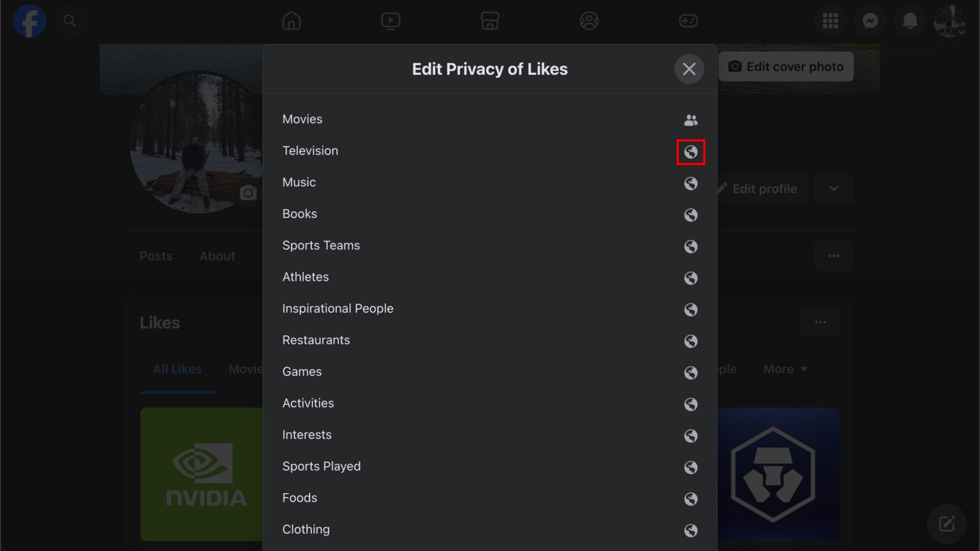Change audience for Television likes

point(691,152)
